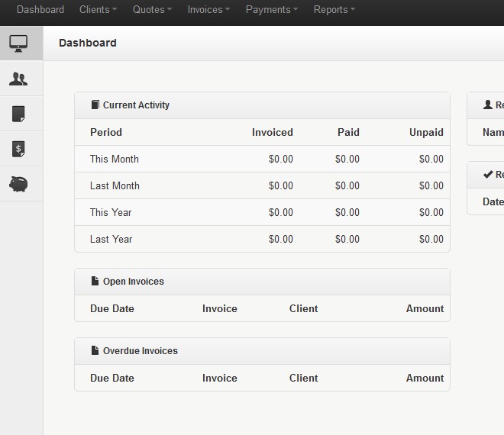Viewport: 504px width, 435px height.
Task: Click the Current Activity book icon
Action: 95,105
